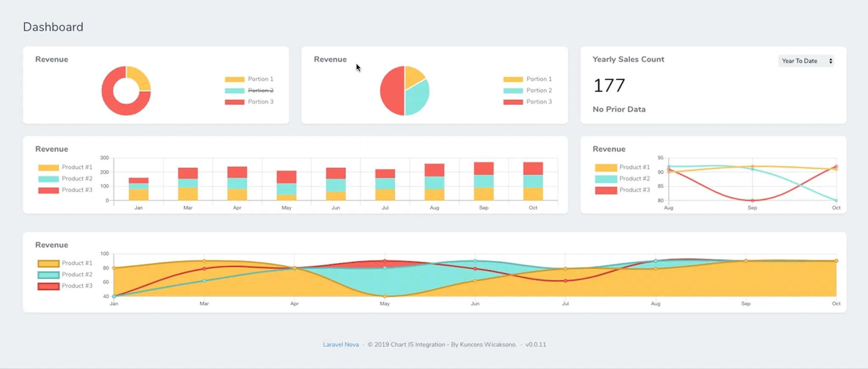Re-enable struck-through Portion 2 in doughnut legend
This screenshot has height=369, width=868.
point(249,90)
